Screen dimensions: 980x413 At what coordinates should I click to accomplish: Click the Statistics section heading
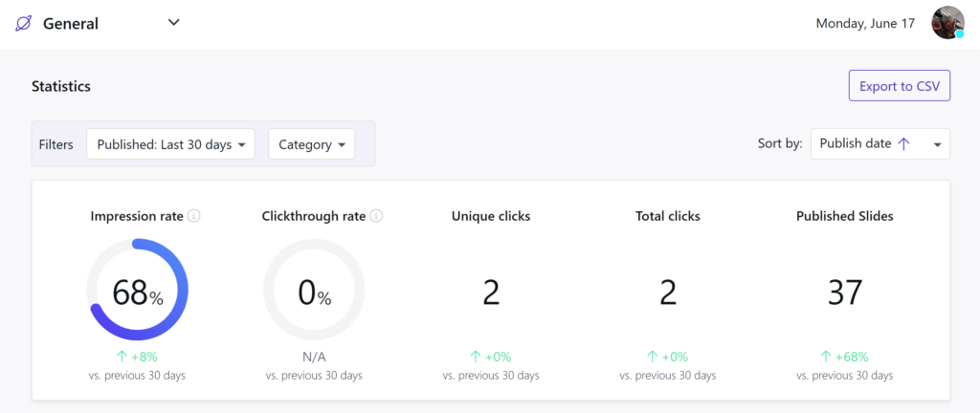tap(61, 86)
